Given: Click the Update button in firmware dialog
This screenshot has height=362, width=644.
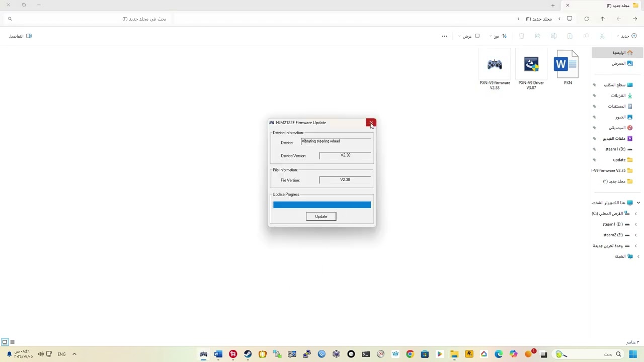Looking at the screenshot, I should click(321, 216).
